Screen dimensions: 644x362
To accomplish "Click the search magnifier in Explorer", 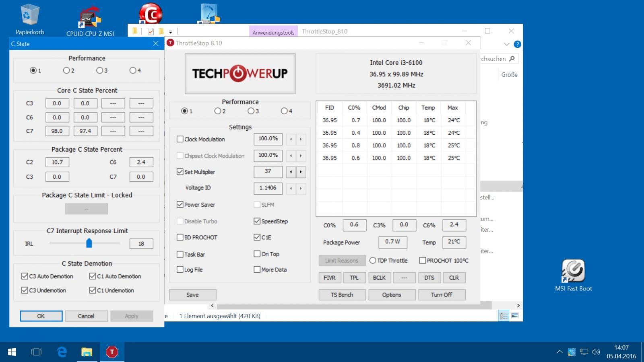I will click(512, 59).
